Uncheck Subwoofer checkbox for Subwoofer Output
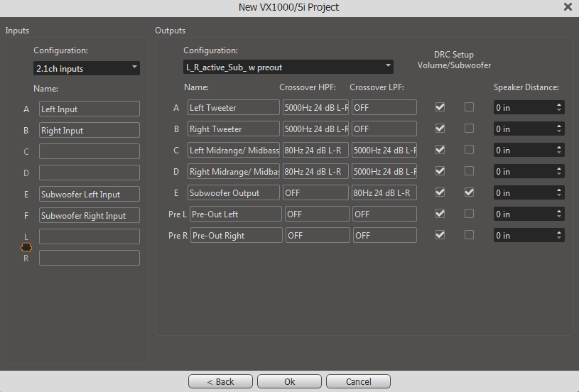Screen dimensions: 579x392 pyautogui.click(x=469, y=192)
